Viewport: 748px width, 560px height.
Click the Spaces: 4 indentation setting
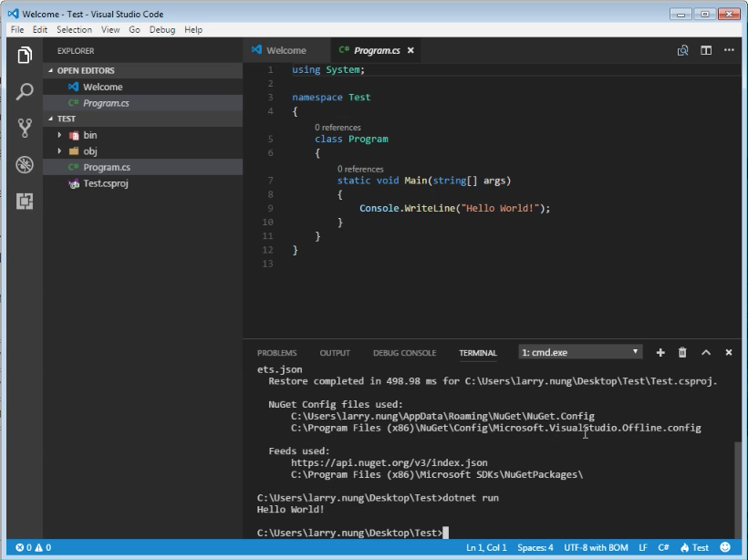(x=535, y=547)
